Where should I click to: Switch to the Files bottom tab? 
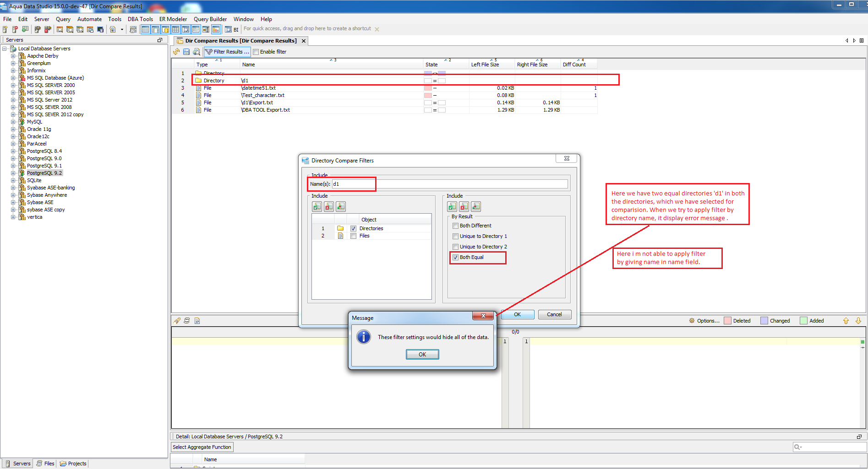tap(45, 464)
